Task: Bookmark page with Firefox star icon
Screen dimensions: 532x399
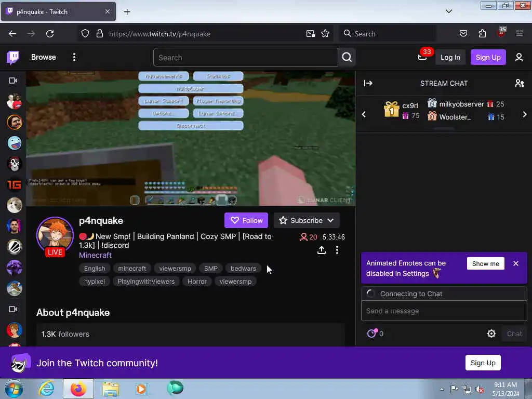Action: pyautogui.click(x=325, y=34)
